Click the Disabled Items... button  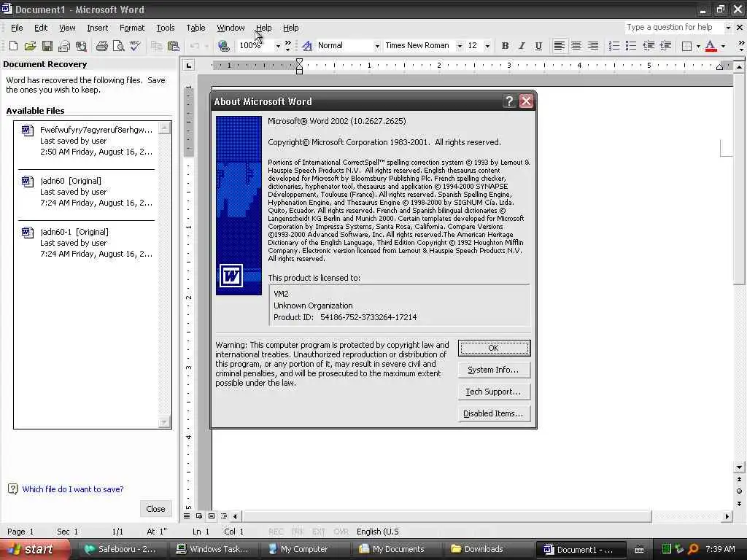click(494, 414)
